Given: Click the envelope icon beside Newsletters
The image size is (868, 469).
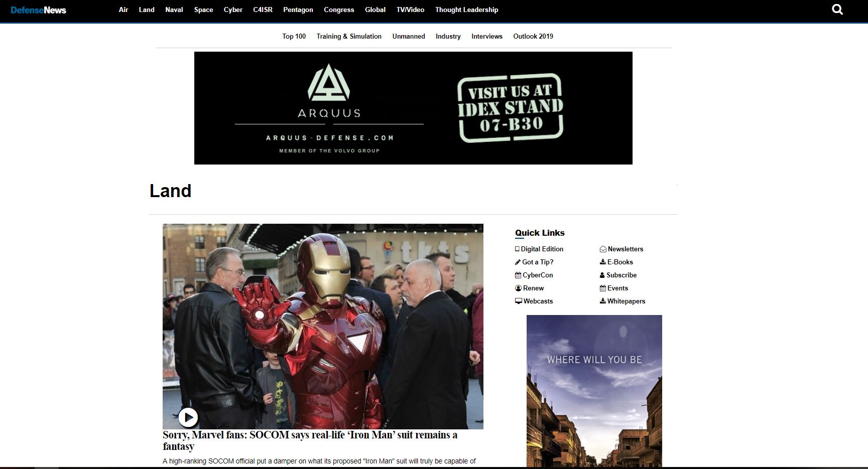Looking at the screenshot, I should coord(603,249).
